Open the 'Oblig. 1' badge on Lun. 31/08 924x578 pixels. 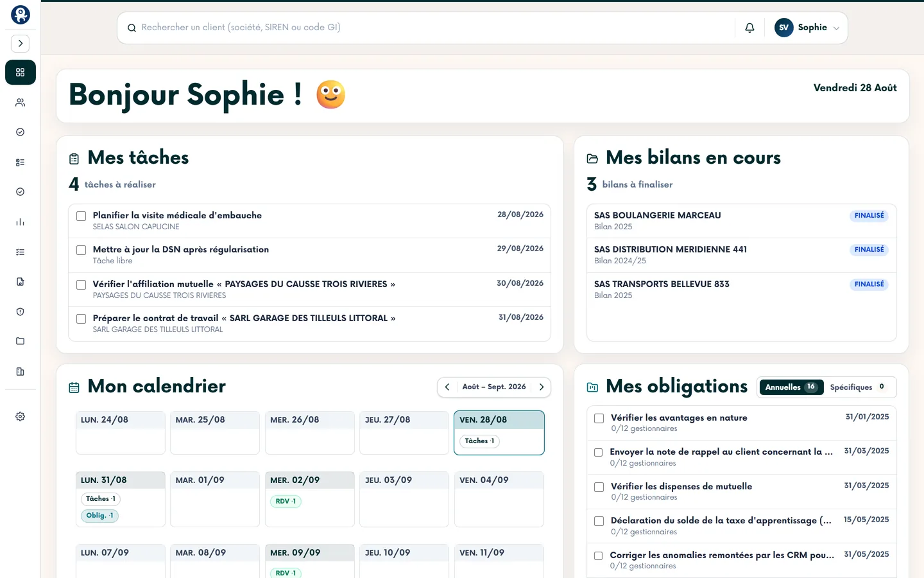tap(99, 516)
